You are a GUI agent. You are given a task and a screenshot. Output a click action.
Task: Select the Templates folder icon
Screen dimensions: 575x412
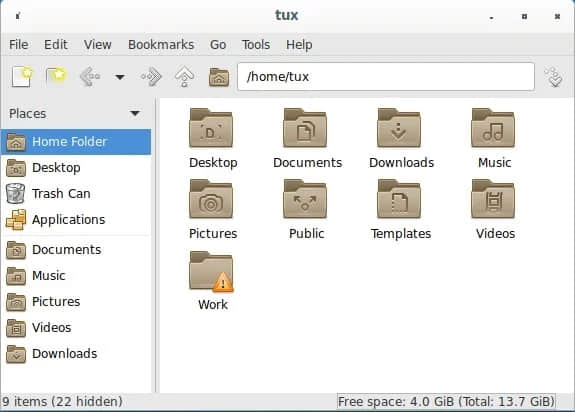pyautogui.click(x=399, y=199)
